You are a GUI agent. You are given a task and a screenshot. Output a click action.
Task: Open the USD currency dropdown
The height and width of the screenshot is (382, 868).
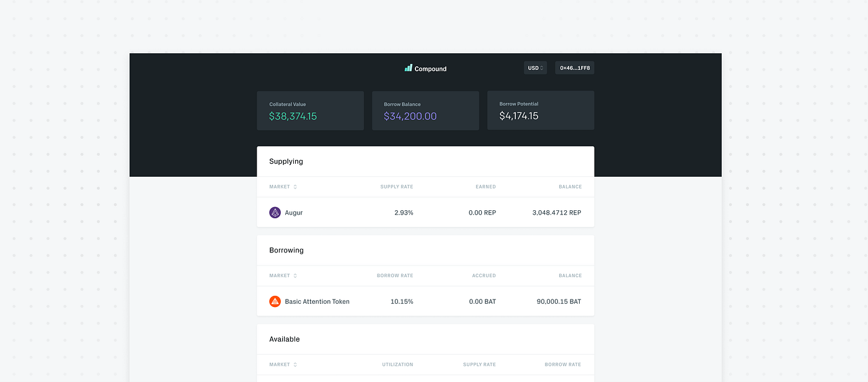tap(535, 68)
